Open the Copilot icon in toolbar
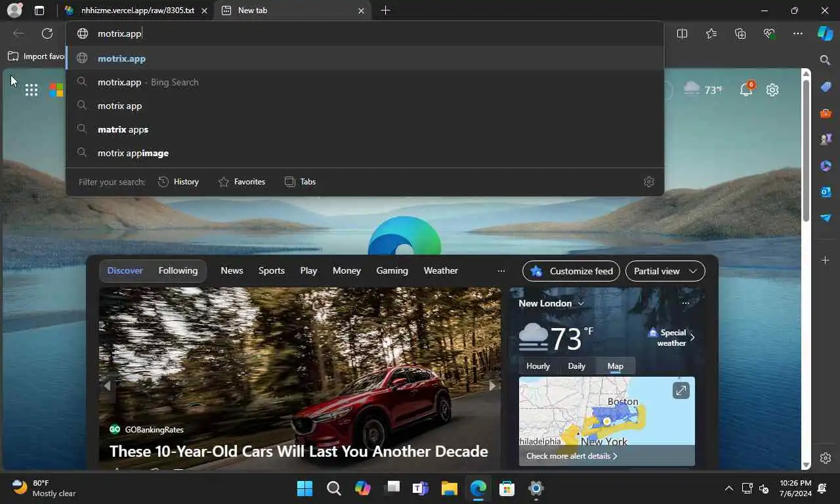Image resolution: width=840 pixels, height=504 pixels. (825, 33)
